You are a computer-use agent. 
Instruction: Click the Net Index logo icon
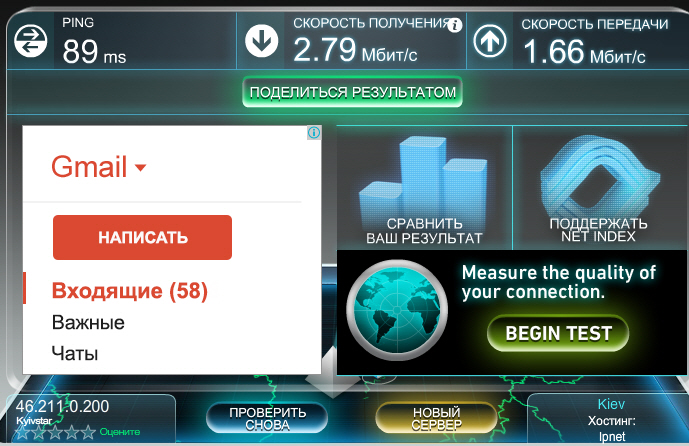pyautogui.click(x=600, y=174)
